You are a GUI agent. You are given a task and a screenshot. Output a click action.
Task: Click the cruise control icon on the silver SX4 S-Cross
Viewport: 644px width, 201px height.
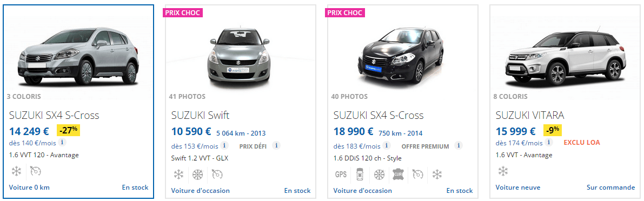pyautogui.click(x=36, y=171)
